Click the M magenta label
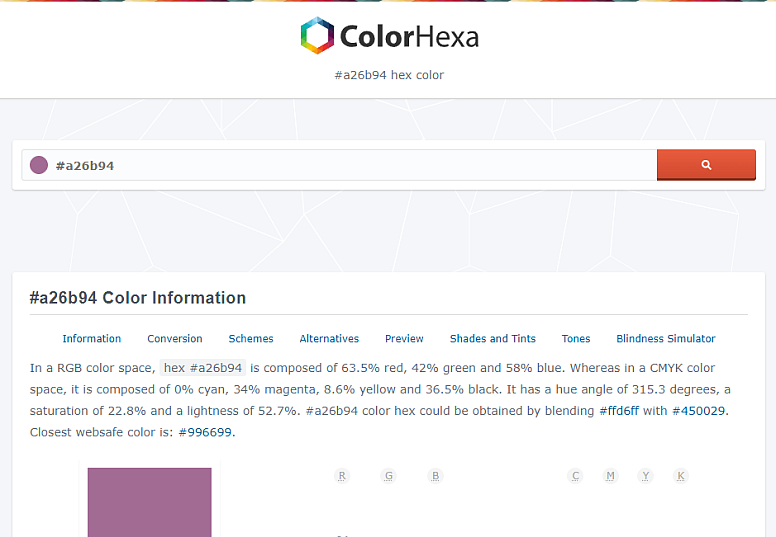Image resolution: width=776 pixels, height=537 pixels. [610, 476]
